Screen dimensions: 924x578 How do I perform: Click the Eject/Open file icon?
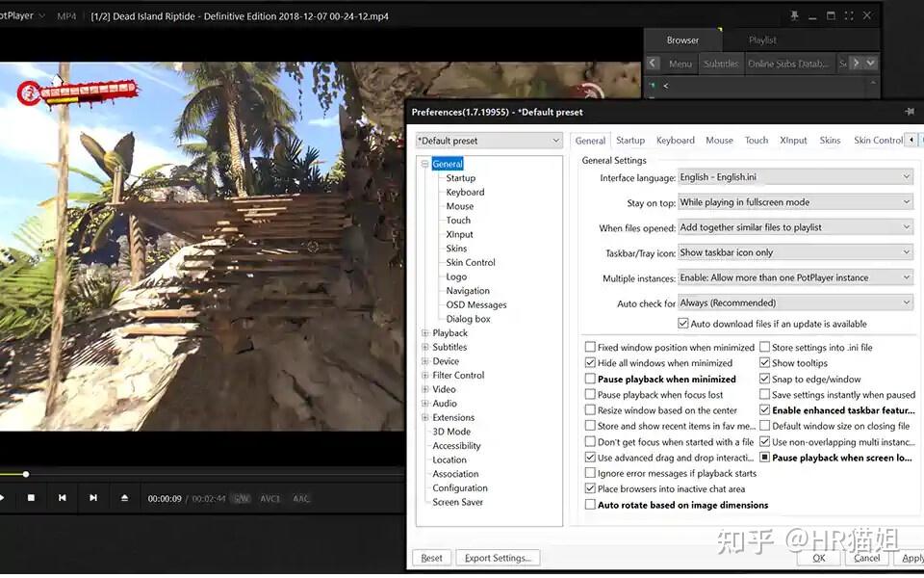click(x=124, y=498)
